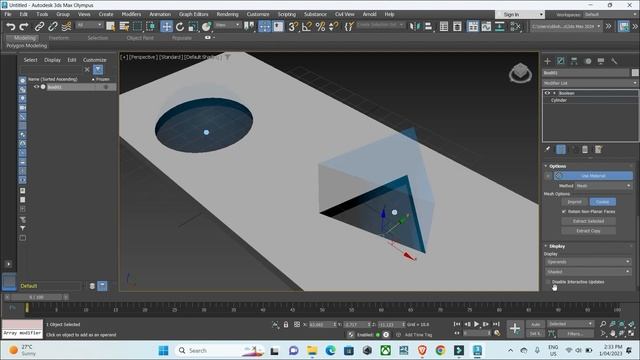Activate the Select and Place tool
The image size is (640, 360).
point(207,27)
